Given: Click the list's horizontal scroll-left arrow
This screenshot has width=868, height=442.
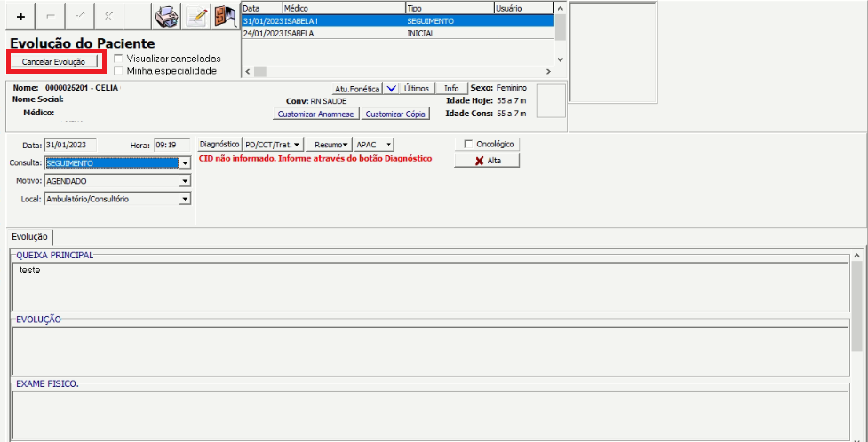Looking at the screenshot, I should point(248,71).
